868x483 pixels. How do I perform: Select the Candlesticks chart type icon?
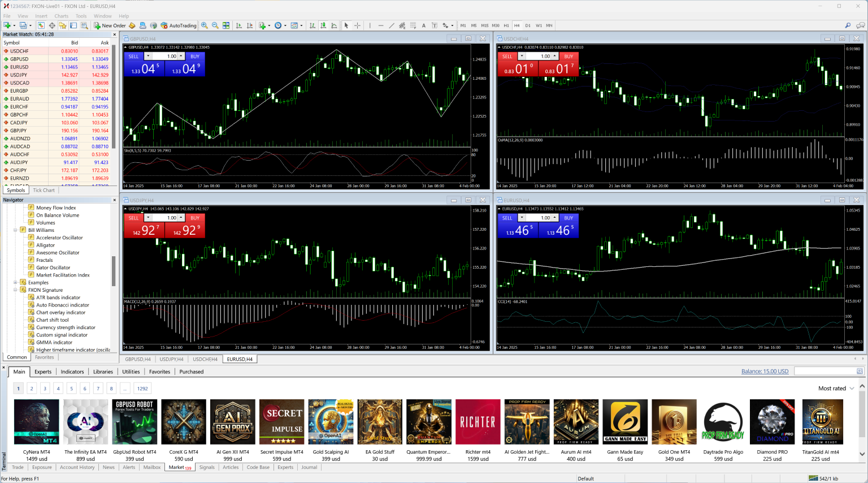(x=323, y=25)
